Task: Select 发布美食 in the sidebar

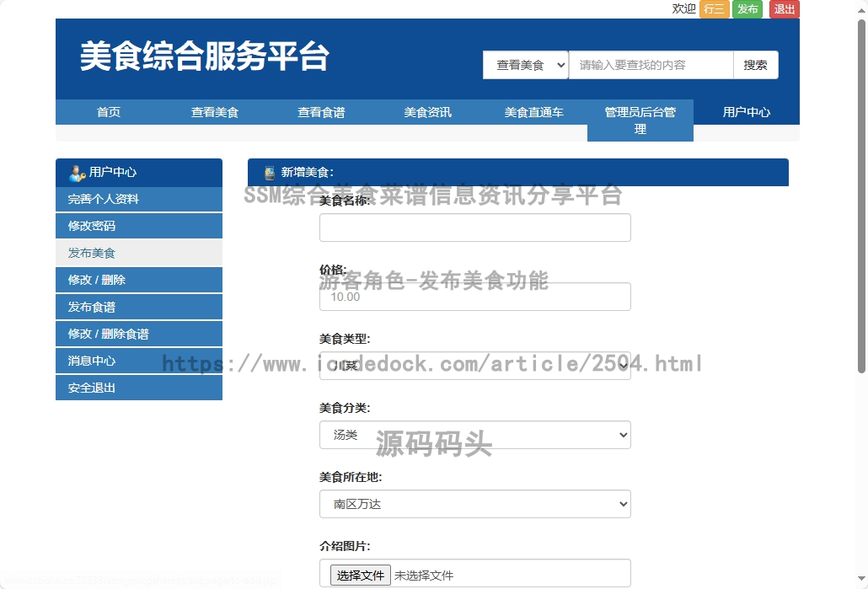Action: point(139,253)
